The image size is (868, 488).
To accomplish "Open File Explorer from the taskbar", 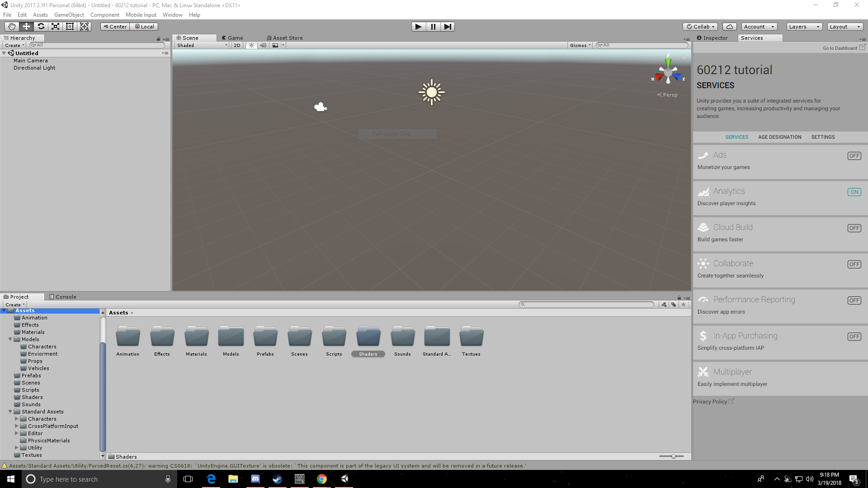I will pyautogui.click(x=233, y=479).
